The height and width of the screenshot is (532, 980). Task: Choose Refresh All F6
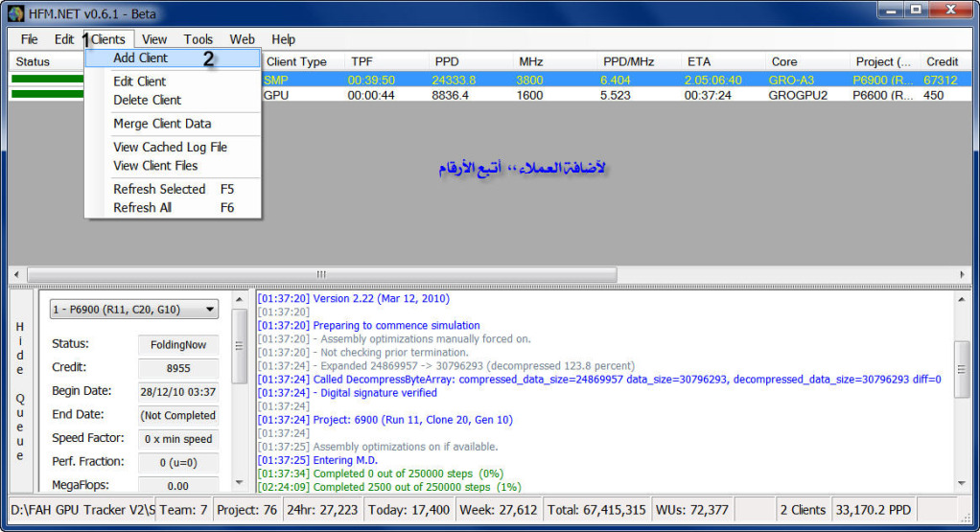pos(173,208)
